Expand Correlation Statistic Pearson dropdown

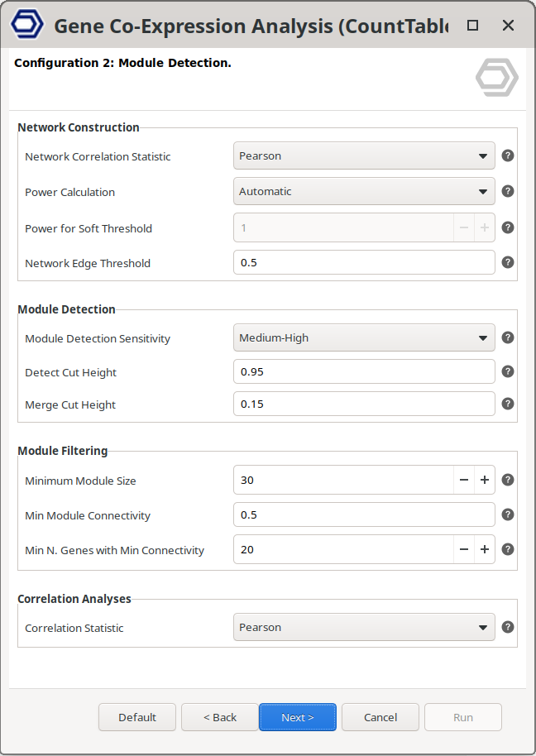pyautogui.click(x=364, y=627)
